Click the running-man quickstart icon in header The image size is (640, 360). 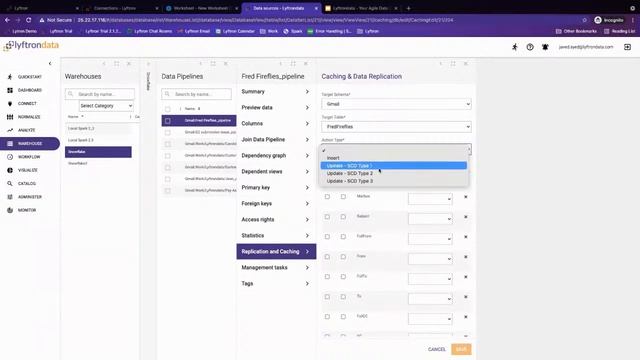[515, 47]
